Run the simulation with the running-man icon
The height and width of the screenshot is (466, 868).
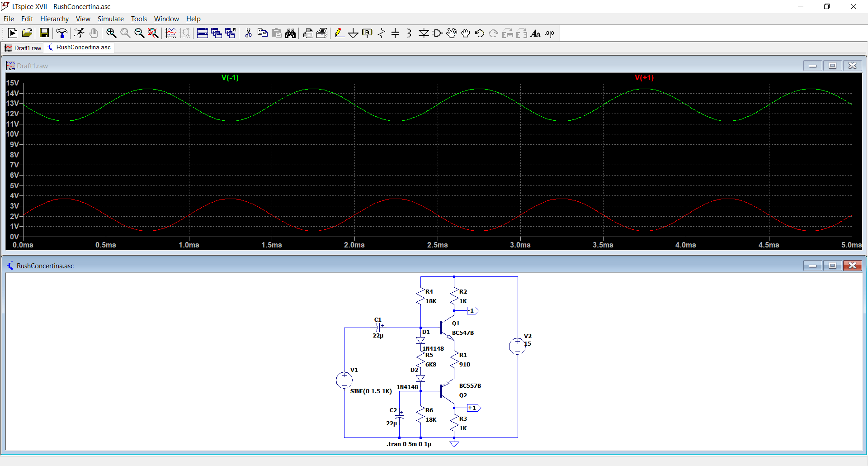click(x=79, y=33)
